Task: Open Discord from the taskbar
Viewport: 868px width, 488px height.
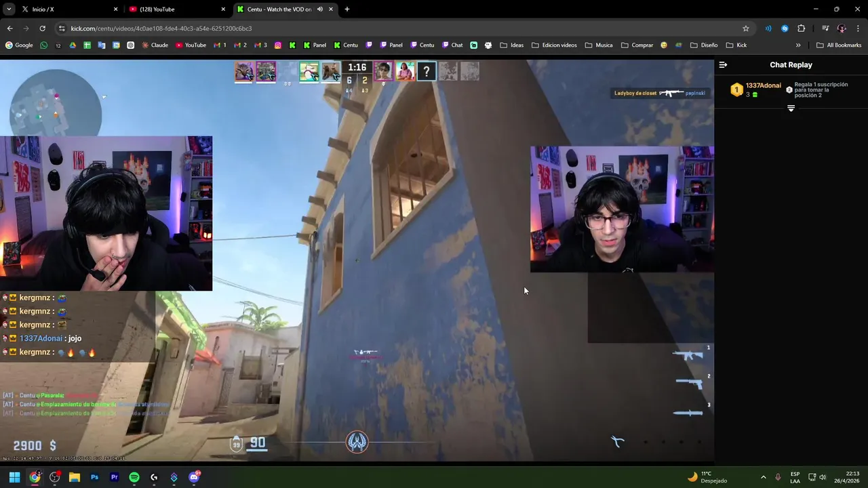Action: click(x=194, y=477)
